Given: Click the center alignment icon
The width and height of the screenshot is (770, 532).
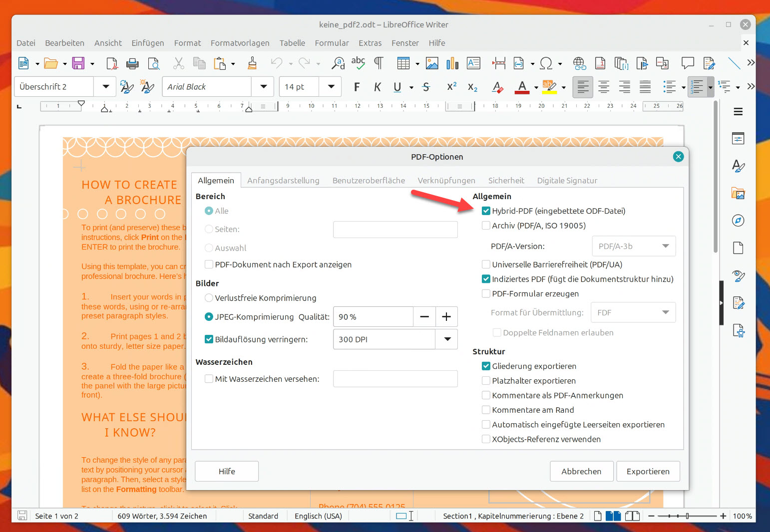Looking at the screenshot, I should click(604, 87).
